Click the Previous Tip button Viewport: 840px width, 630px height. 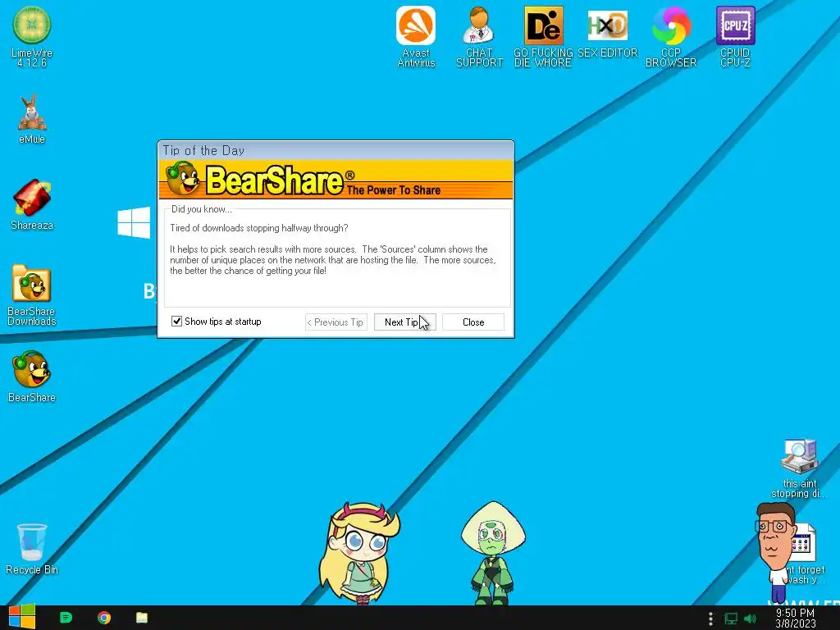click(x=336, y=322)
